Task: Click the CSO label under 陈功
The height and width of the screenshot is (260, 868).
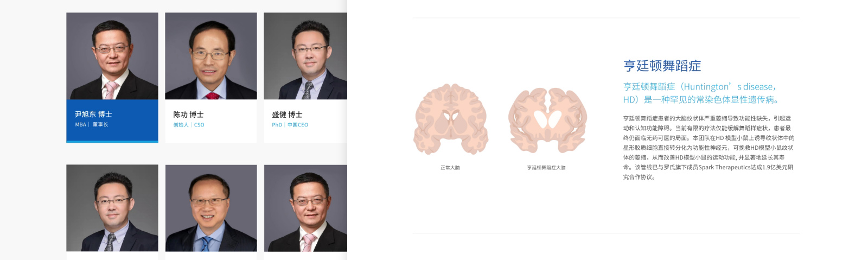Action: point(199,125)
